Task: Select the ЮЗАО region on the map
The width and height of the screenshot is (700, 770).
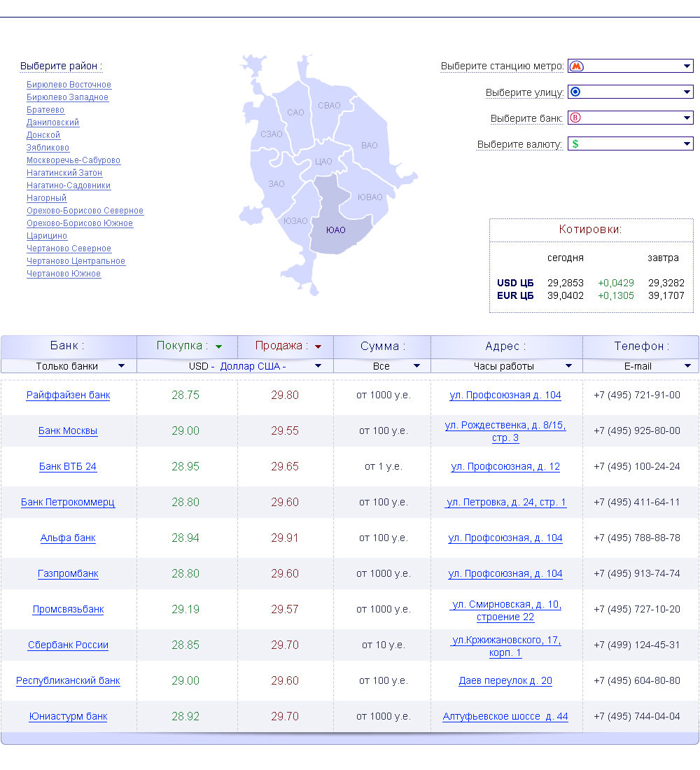Action: click(295, 220)
